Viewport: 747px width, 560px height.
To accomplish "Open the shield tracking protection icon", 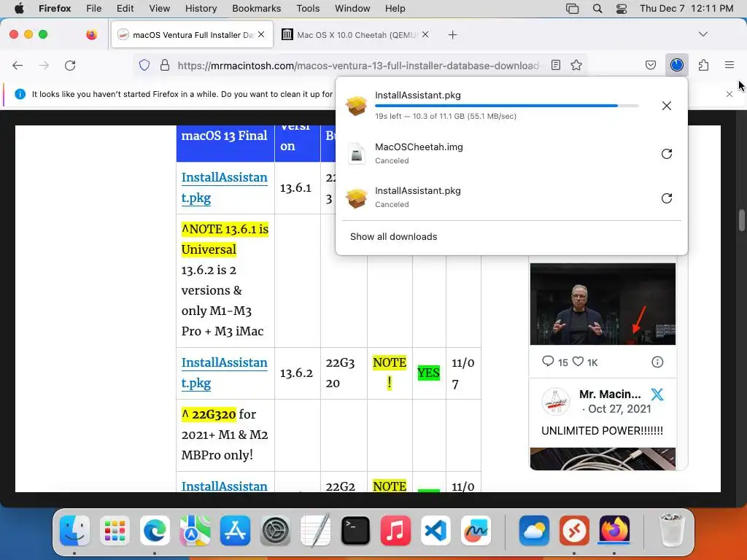I will (144, 65).
